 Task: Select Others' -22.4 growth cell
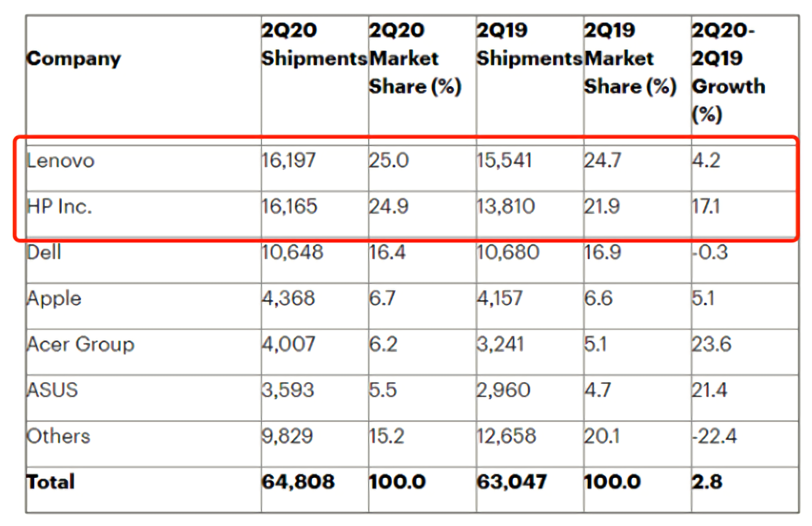(x=714, y=436)
